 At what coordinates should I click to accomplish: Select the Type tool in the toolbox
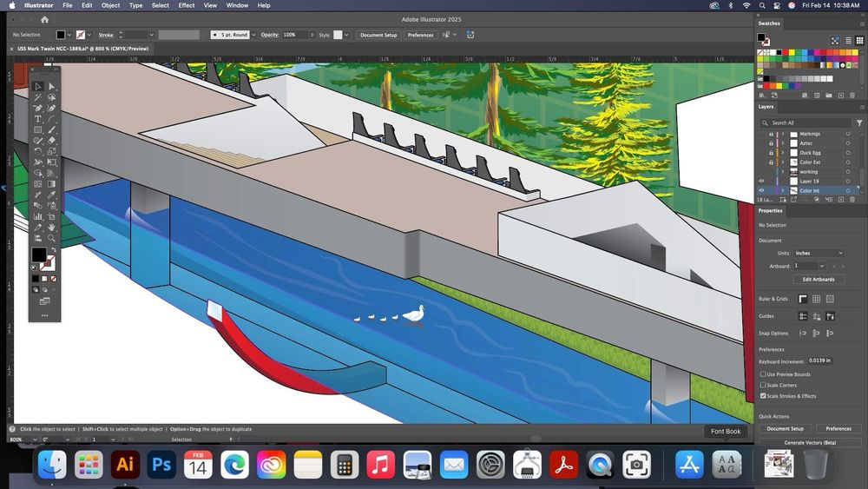[x=38, y=119]
